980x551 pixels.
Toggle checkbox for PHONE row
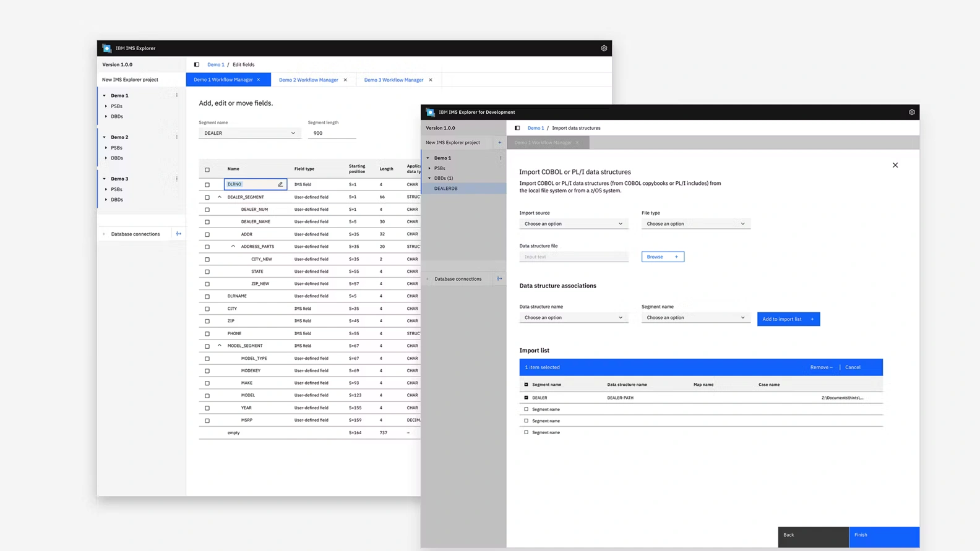pos(207,333)
